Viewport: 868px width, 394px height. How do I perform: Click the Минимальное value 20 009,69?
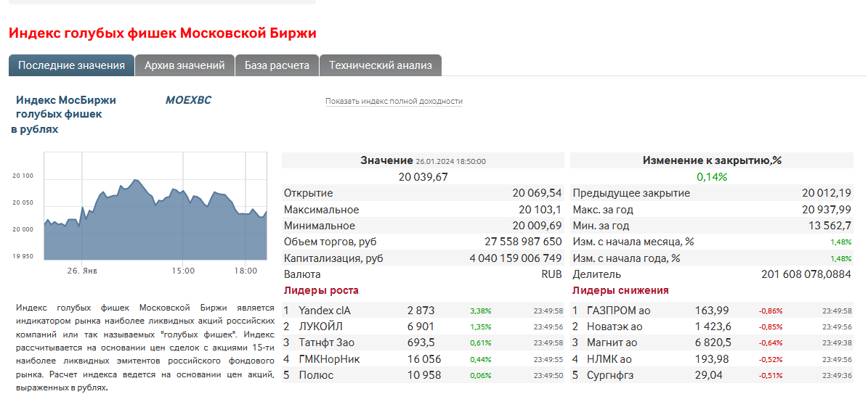click(x=536, y=226)
